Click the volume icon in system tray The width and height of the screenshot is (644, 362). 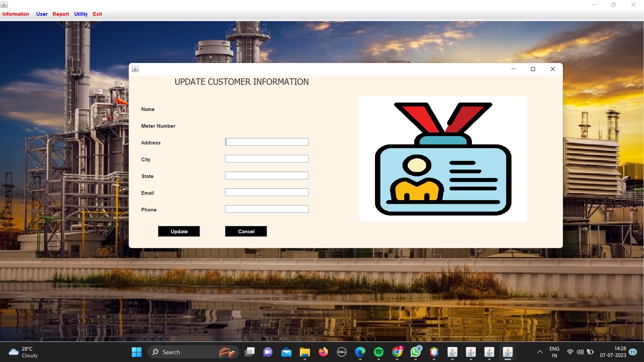click(580, 352)
